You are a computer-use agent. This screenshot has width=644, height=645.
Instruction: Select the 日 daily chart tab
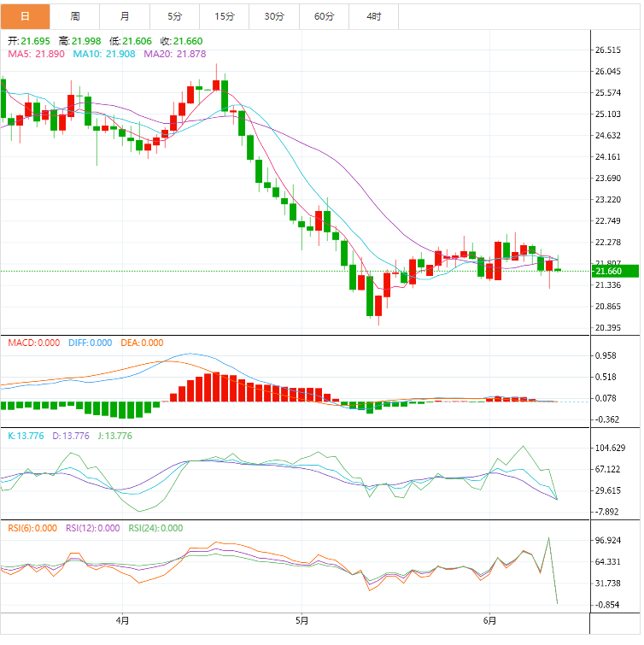(x=25, y=16)
